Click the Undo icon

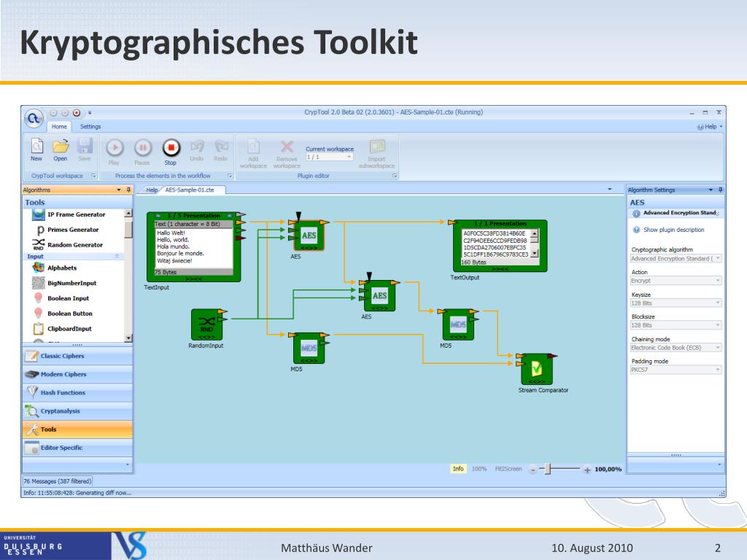[197, 146]
